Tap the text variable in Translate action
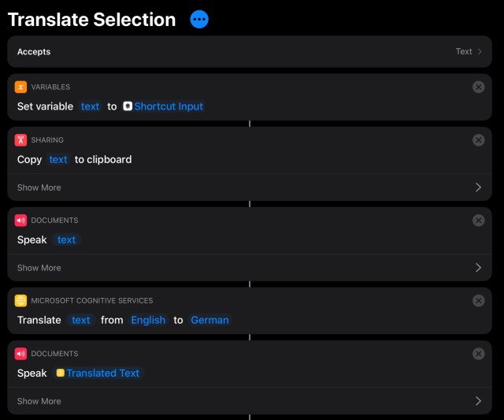This screenshot has height=420, width=504. pyautogui.click(x=81, y=320)
